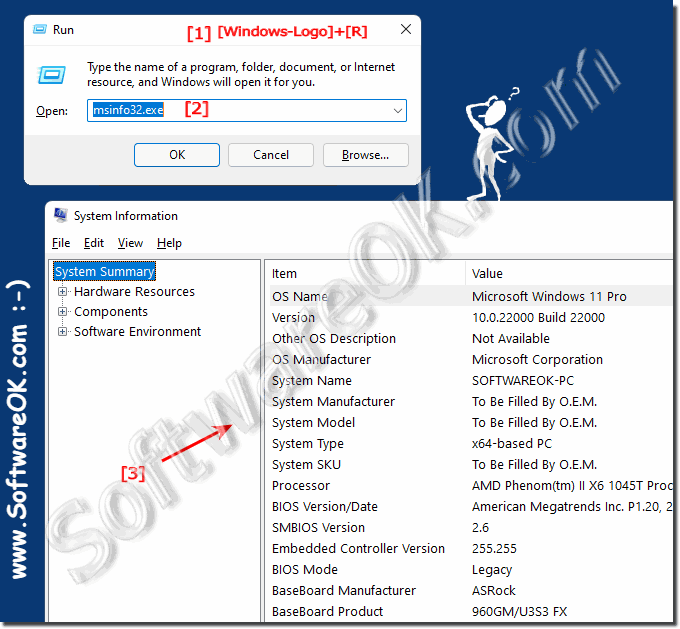Image resolution: width=680 pixels, height=629 pixels.
Task: Select the System Name row
Action: click(471, 380)
